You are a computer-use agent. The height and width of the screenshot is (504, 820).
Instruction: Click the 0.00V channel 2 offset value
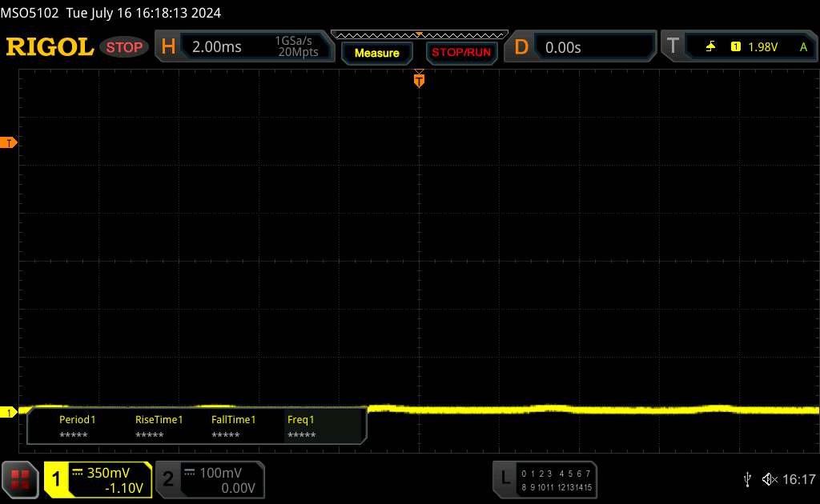238,488
